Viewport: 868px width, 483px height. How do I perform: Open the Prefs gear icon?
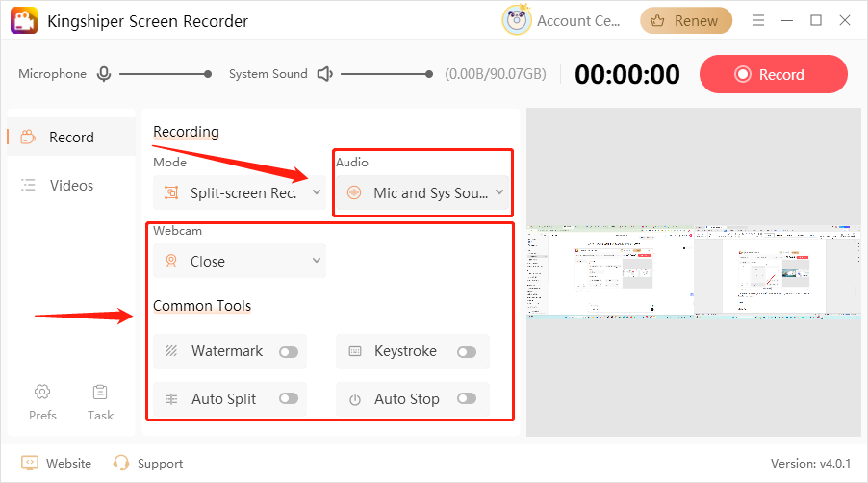pos(42,392)
